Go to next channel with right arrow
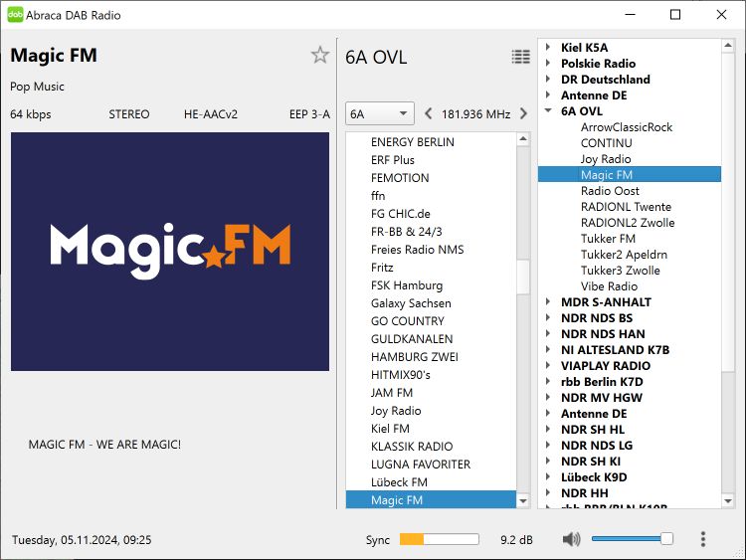Image resolution: width=746 pixels, height=560 pixels. click(x=523, y=114)
